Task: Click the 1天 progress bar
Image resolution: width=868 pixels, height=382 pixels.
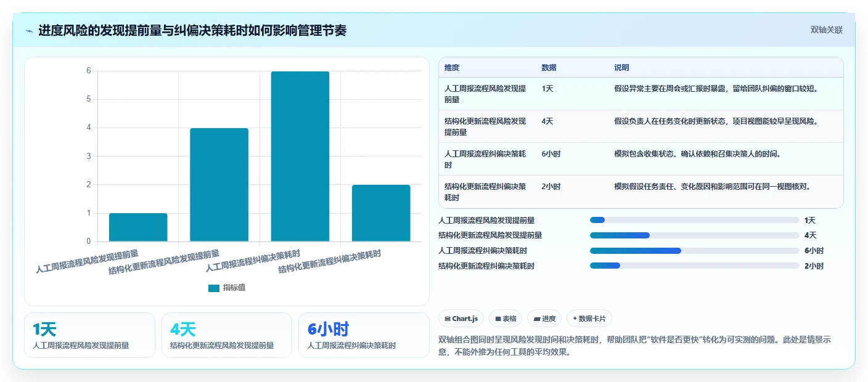Action: (x=694, y=220)
